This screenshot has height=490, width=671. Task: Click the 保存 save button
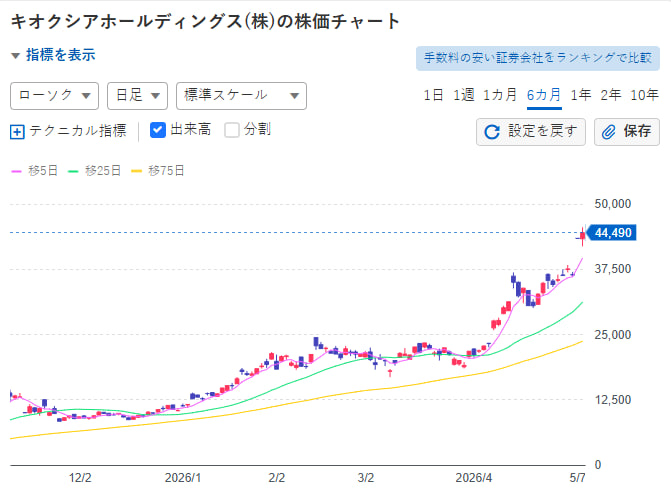(x=627, y=132)
